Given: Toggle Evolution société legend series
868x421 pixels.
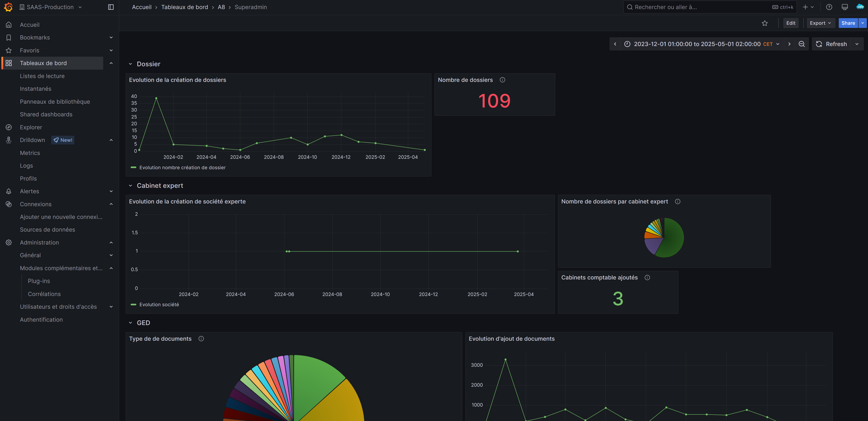Looking at the screenshot, I should [x=159, y=304].
